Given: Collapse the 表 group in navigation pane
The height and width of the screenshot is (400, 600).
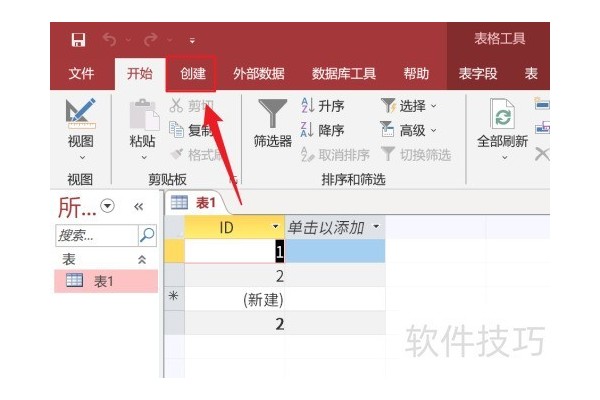Looking at the screenshot, I should [142, 260].
